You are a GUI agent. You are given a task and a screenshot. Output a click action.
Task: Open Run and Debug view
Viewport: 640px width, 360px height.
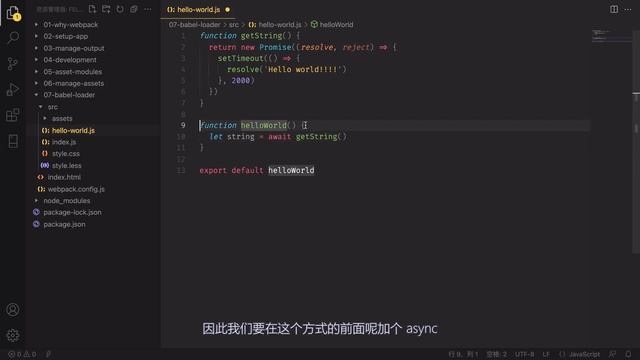pyautogui.click(x=13, y=89)
